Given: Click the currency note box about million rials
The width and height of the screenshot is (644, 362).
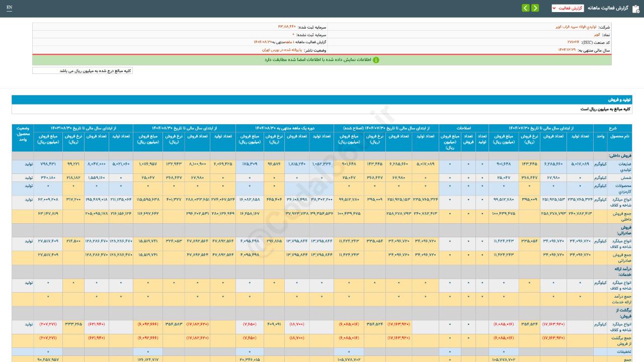Looking at the screenshot, I should (x=83, y=71).
